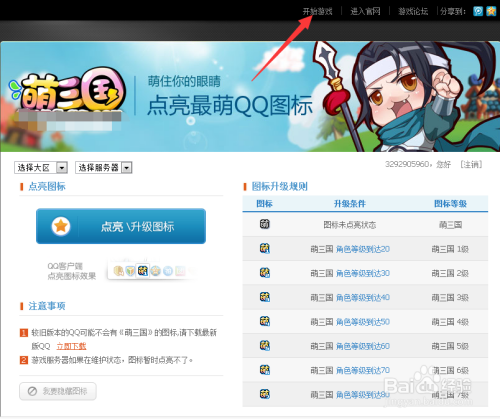500x419 pixels.
Task: Share to Qzone yellow star icon
Action: (x=491, y=11)
